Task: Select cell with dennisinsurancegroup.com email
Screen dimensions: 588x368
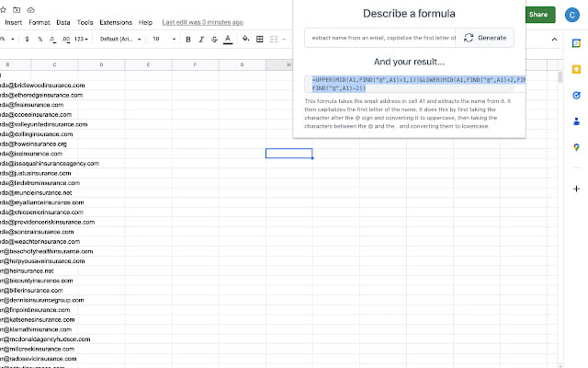Action: [x=41, y=300]
